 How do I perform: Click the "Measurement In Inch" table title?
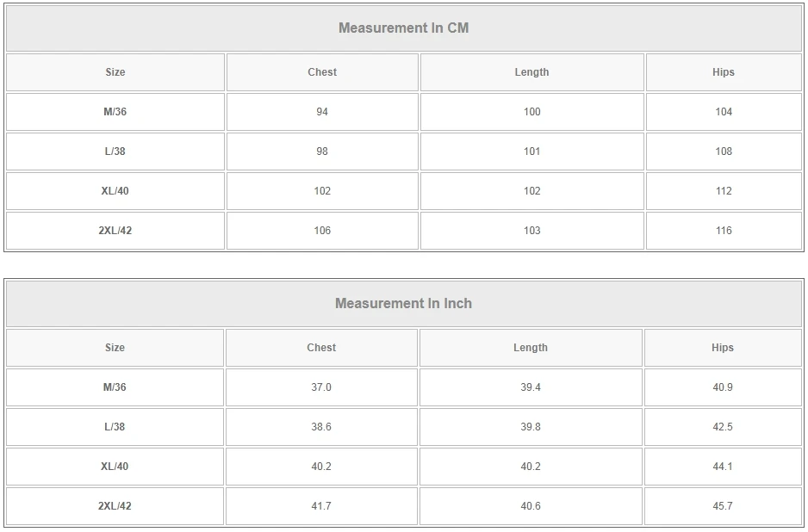(x=403, y=303)
